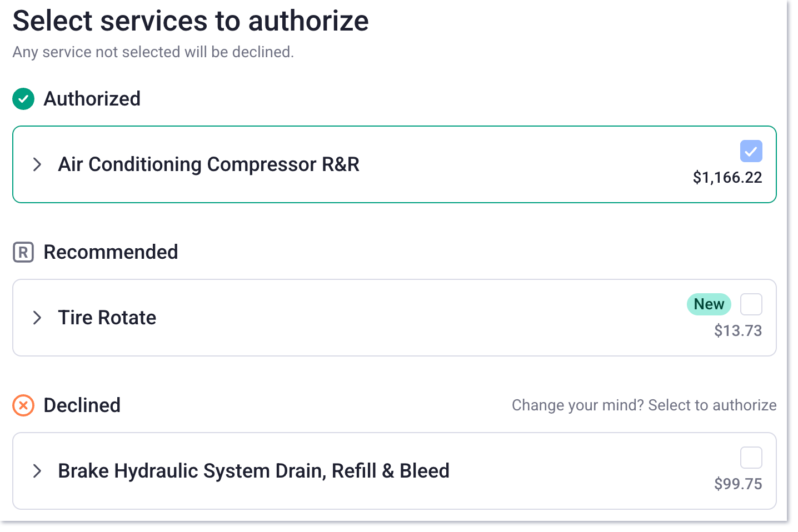The image size is (798, 532).
Task: Click the chevron icon beside Tire Rotate
Action: (x=37, y=318)
